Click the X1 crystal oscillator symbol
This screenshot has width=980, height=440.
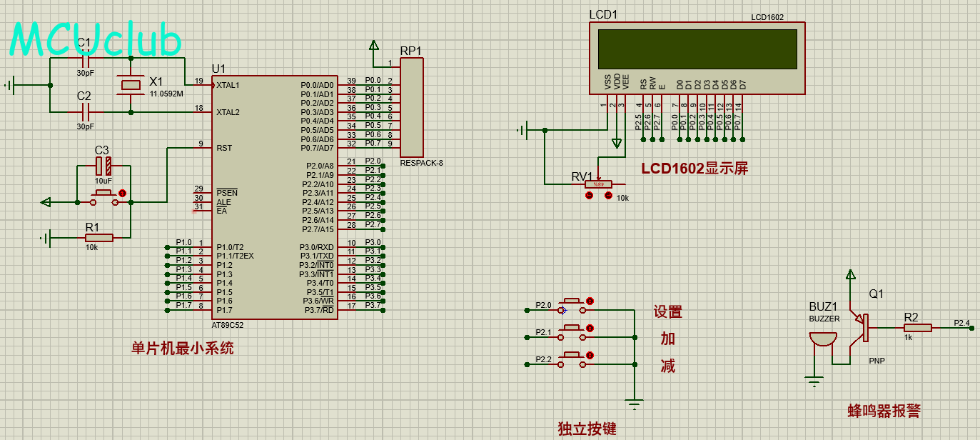pyautogui.click(x=131, y=85)
